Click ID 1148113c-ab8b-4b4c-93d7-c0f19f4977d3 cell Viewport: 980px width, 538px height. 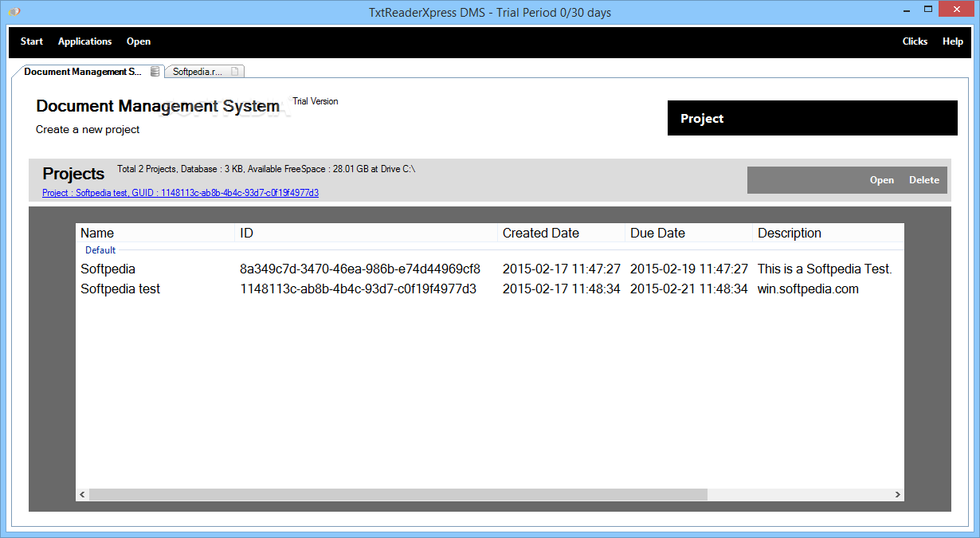point(358,289)
